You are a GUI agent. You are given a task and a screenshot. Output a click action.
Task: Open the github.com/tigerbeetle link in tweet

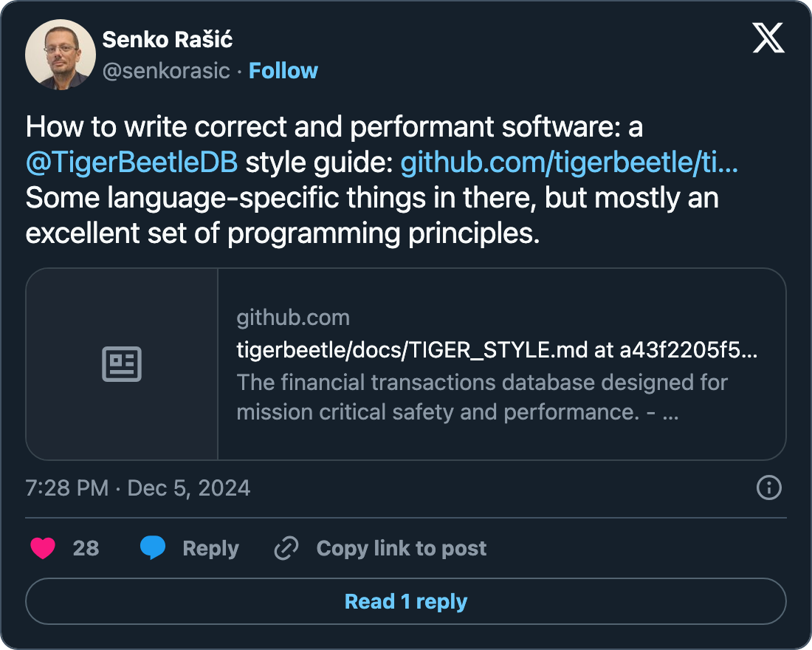point(568,163)
